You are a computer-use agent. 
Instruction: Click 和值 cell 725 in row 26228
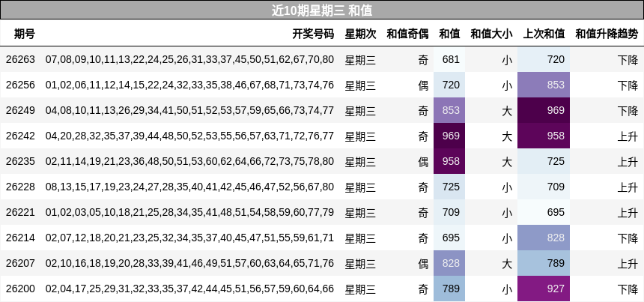tap(449, 187)
